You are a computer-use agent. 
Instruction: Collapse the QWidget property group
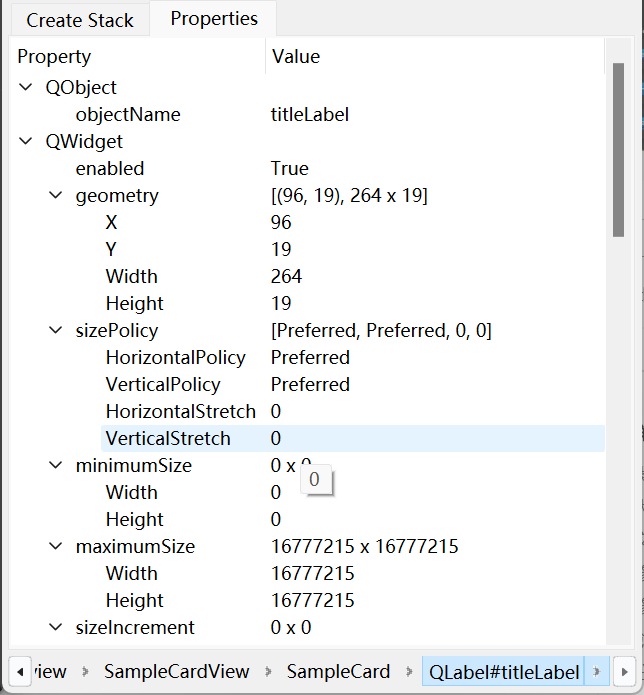click(x=25, y=142)
